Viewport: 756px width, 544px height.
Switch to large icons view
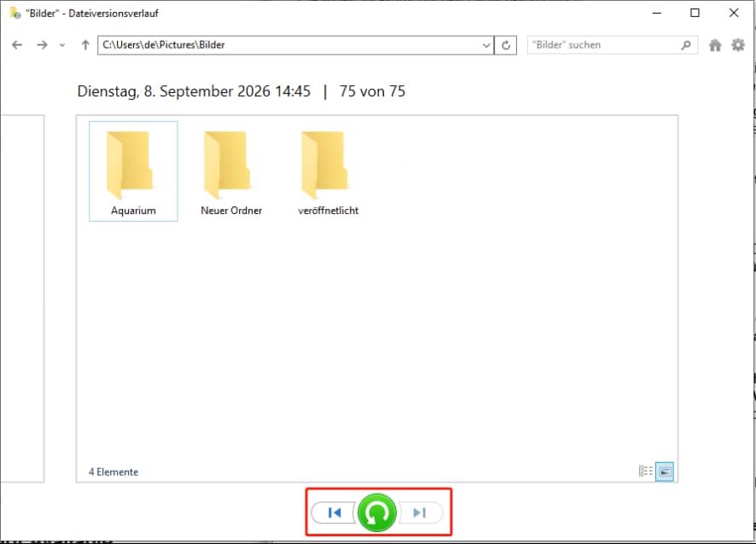[665, 472]
